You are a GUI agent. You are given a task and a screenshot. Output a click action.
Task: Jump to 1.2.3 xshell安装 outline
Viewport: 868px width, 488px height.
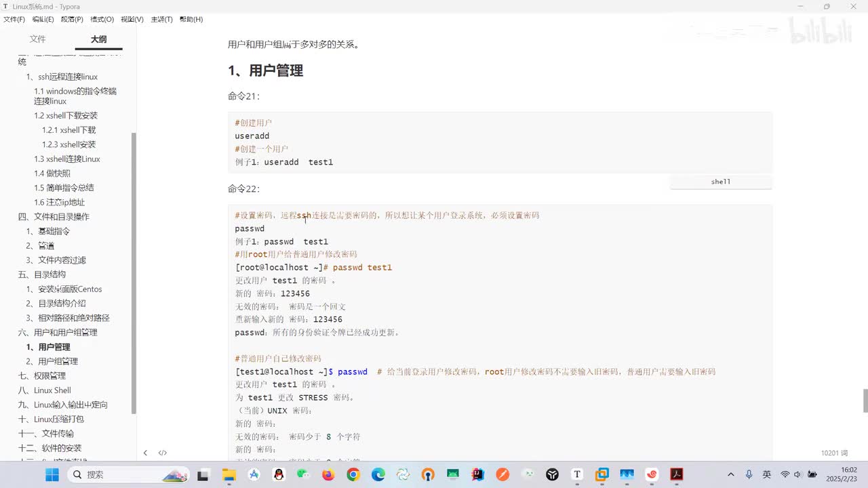[x=68, y=144]
